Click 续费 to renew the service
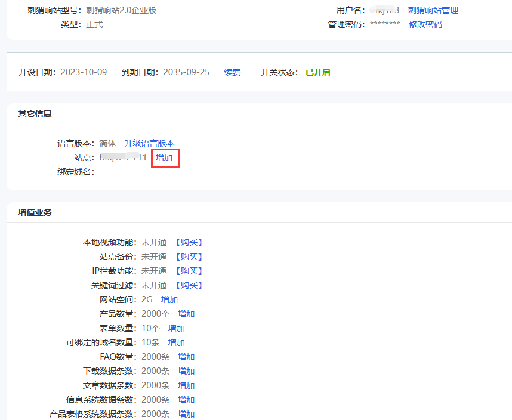512x420 pixels. click(232, 72)
